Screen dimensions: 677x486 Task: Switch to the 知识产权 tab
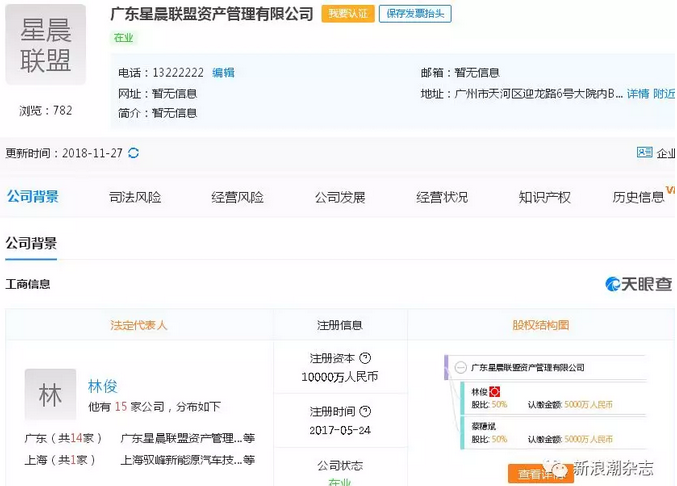pos(544,197)
